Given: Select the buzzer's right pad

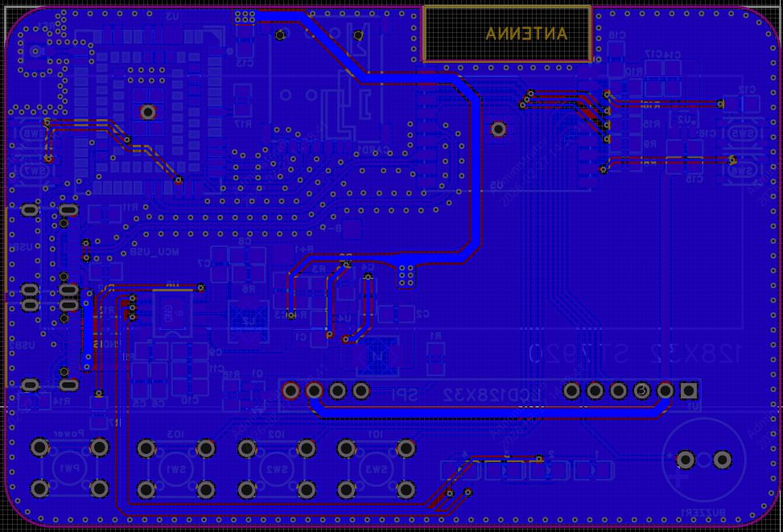Looking at the screenshot, I should 722,460.
